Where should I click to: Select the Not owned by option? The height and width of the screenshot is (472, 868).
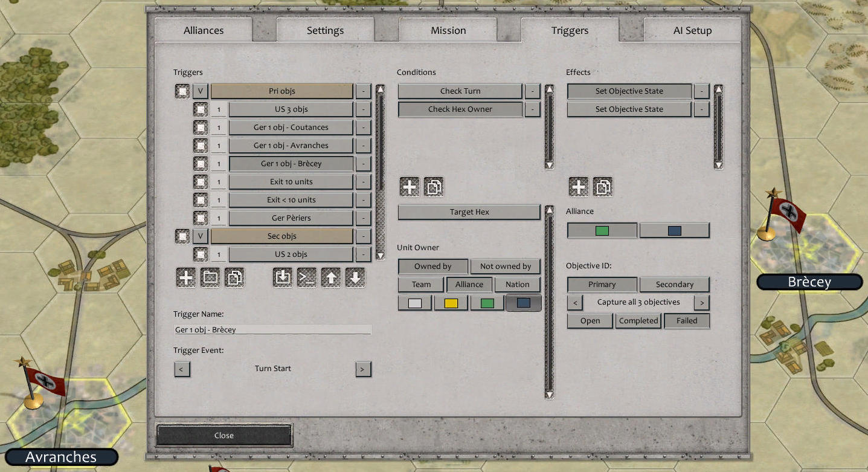tap(506, 267)
